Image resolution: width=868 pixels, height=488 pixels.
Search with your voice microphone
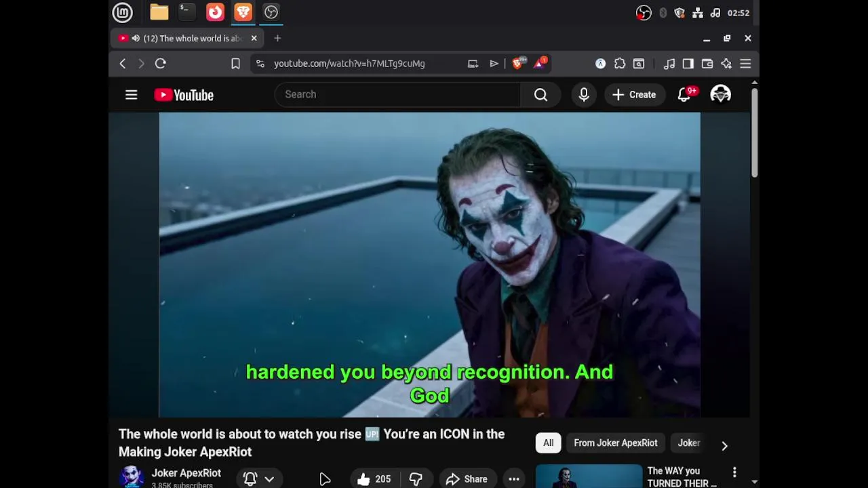tap(584, 95)
